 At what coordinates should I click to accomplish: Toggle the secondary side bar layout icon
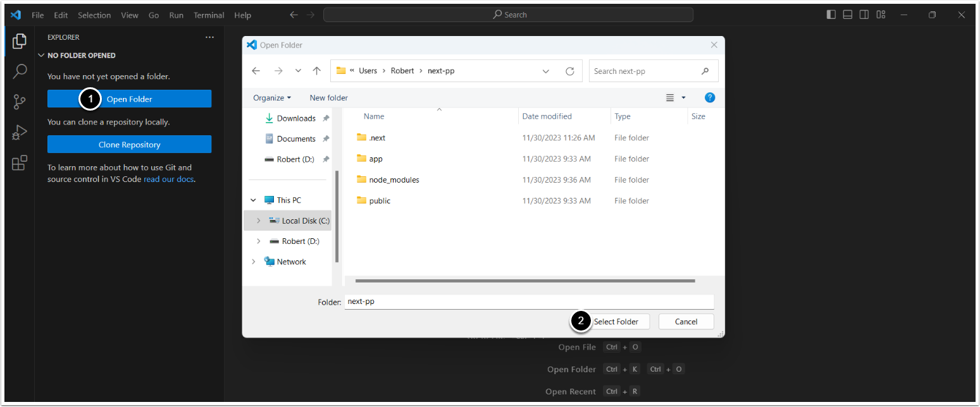click(x=864, y=15)
